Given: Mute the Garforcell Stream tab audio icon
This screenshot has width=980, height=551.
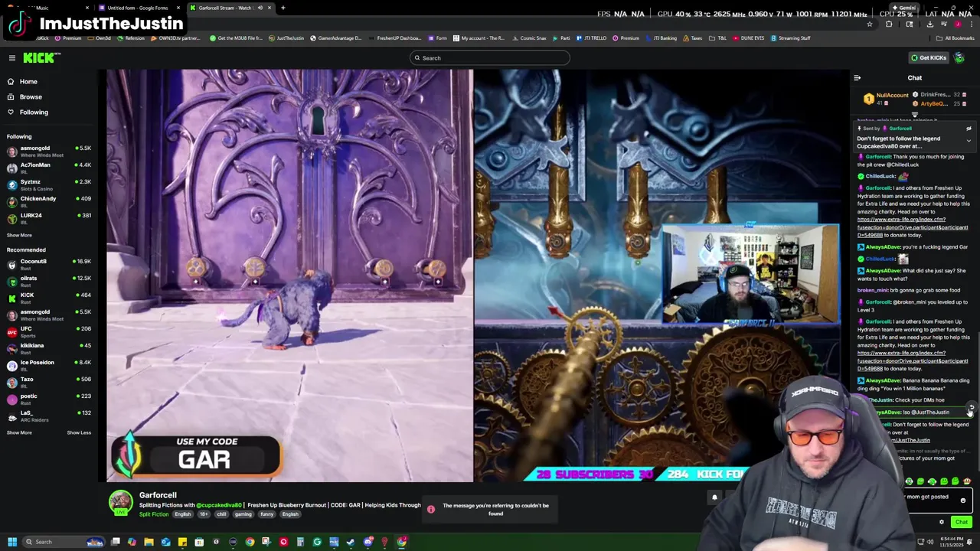Looking at the screenshot, I should tap(260, 8).
